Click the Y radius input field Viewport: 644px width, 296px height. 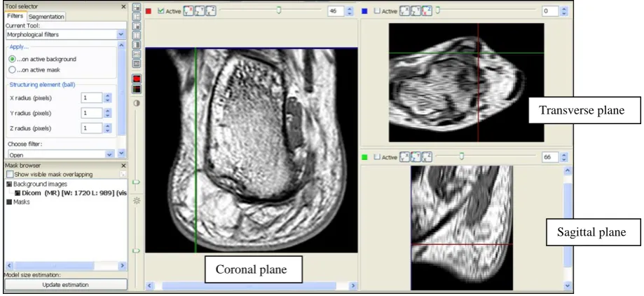coord(92,113)
